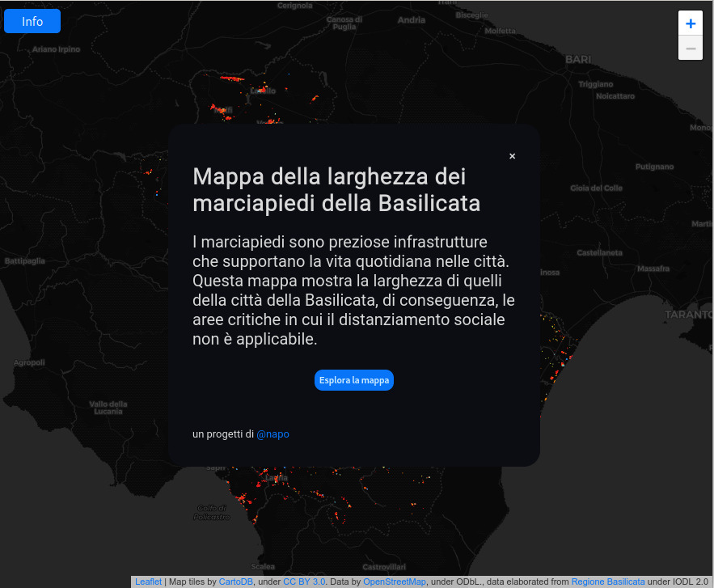The image size is (714, 588).
Task: Click the Canosa di Puglia label
Action: click(344, 23)
